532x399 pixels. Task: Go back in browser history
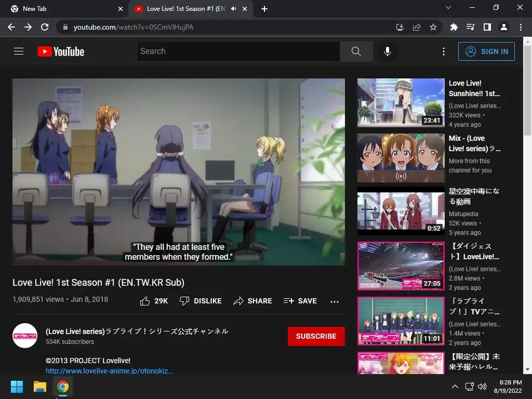point(11,27)
